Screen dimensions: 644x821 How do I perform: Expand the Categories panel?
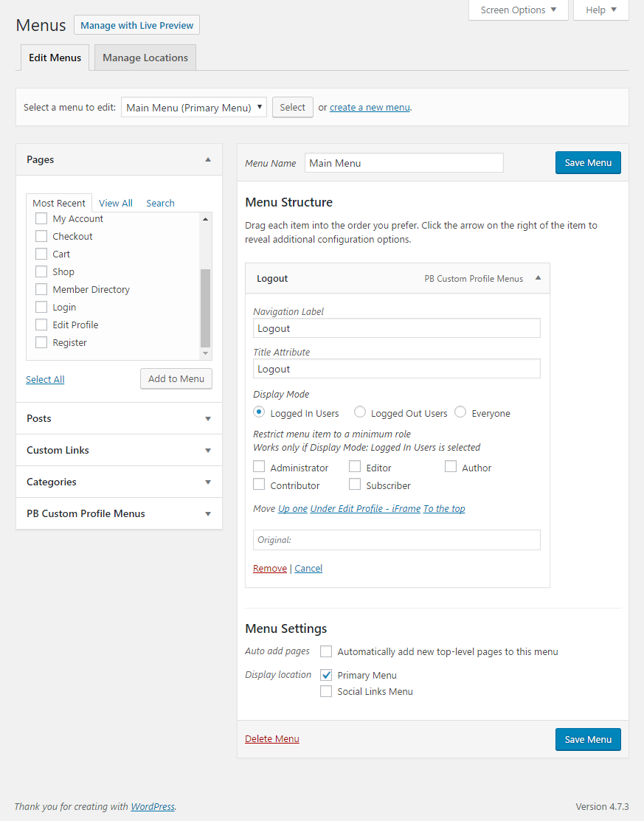coord(208,482)
